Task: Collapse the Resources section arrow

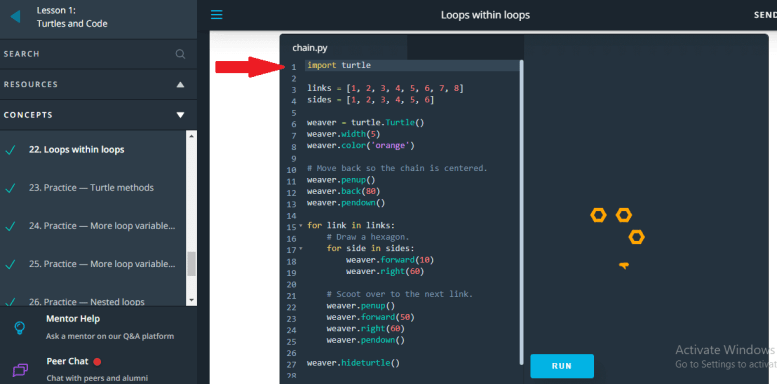Action: click(x=180, y=85)
